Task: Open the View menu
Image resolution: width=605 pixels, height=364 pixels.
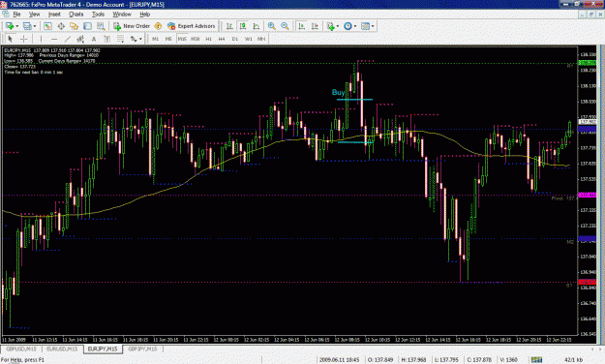Action: point(34,15)
